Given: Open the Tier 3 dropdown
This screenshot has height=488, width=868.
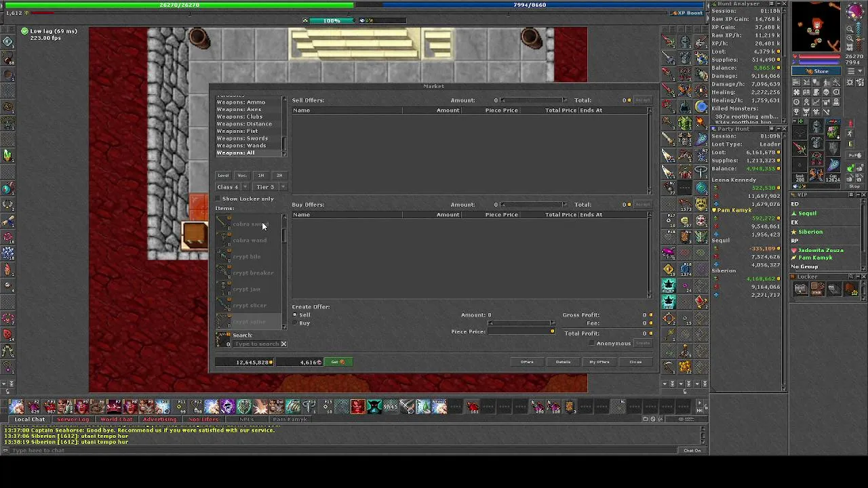Looking at the screenshot, I should 270,187.
